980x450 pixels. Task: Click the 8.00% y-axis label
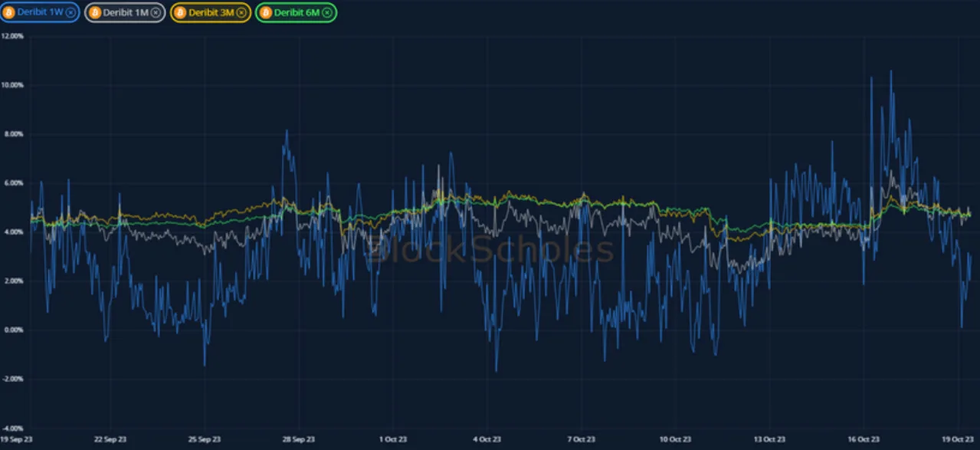tap(15, 134)
